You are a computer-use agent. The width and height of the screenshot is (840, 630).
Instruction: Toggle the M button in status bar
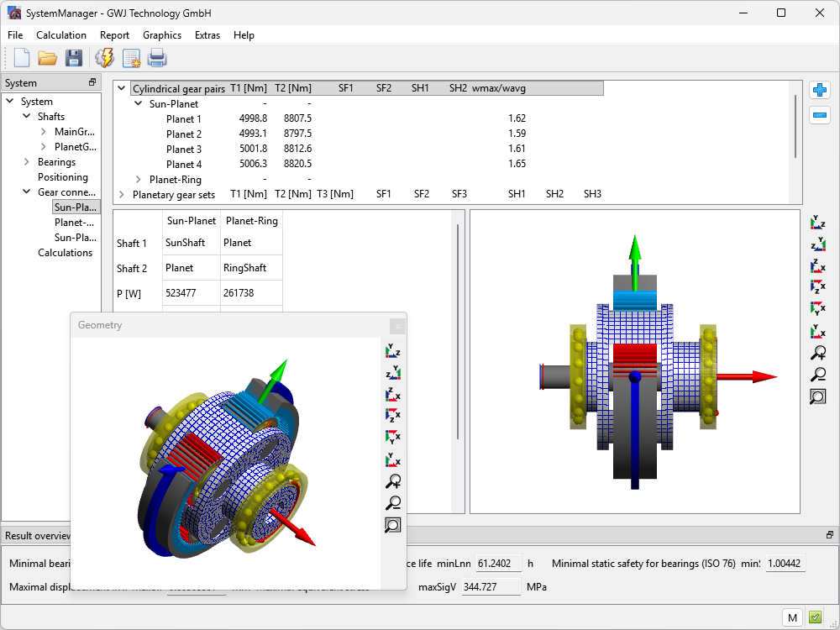792,617
